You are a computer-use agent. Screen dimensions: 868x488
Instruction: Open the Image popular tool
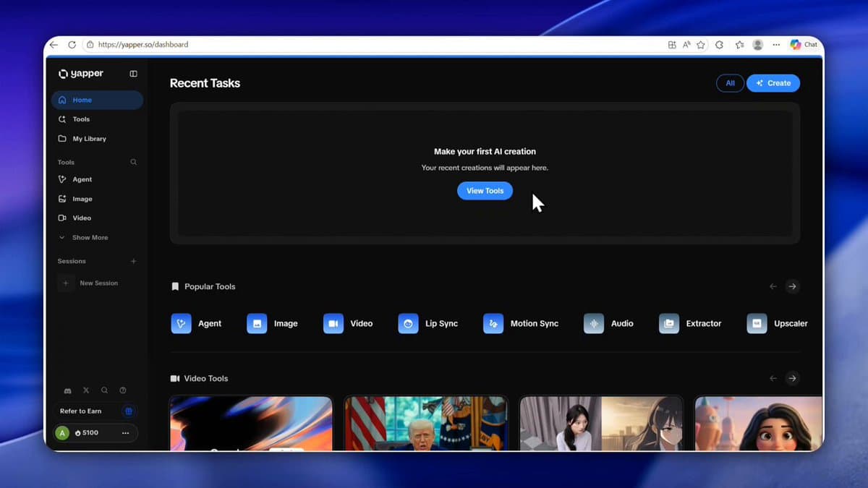coord(272,323)
